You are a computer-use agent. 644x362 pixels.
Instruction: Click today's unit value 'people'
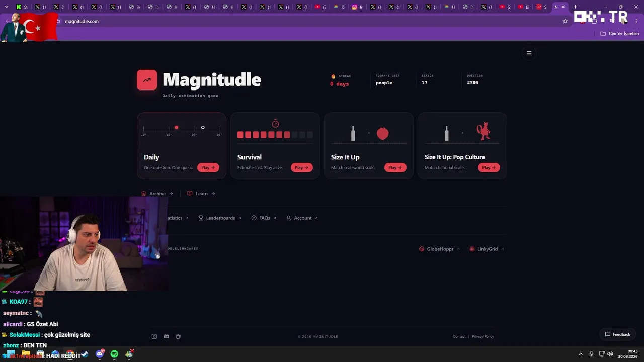tap(384, 83)
